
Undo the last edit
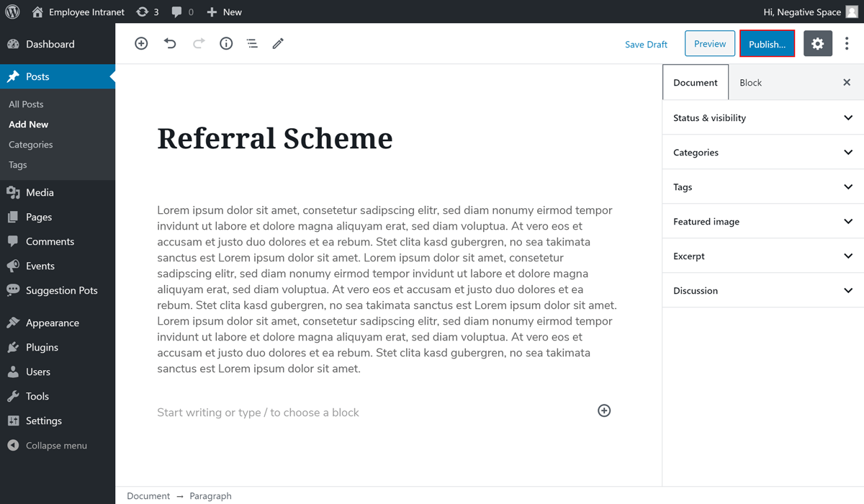170,44
